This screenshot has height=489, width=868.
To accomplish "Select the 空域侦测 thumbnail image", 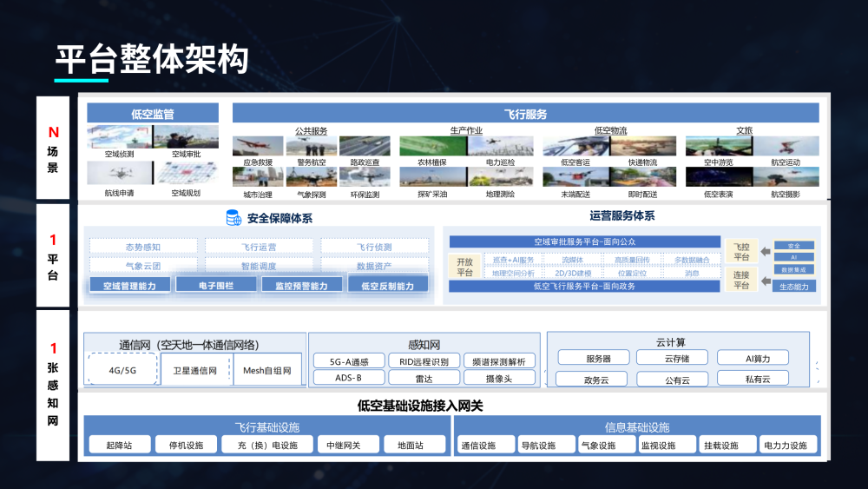I will (x=119, y=136).
